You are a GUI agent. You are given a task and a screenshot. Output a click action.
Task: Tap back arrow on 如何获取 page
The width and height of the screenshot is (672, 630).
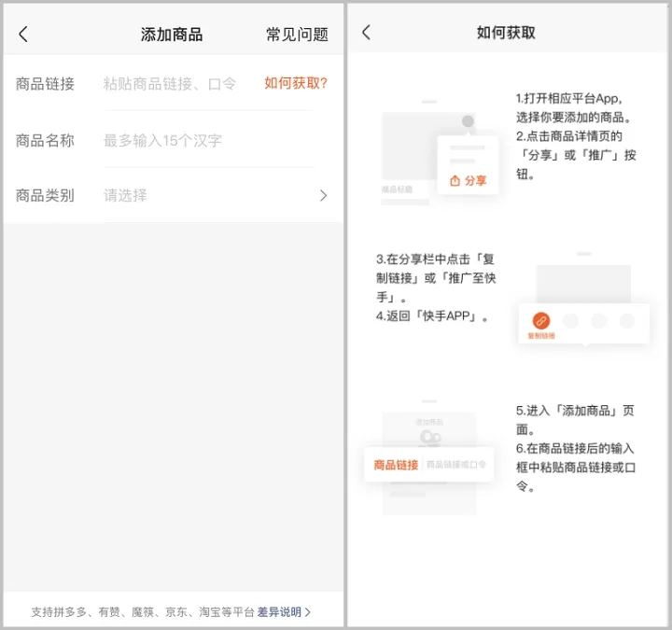pyautogui.click(x=366, y=33)
